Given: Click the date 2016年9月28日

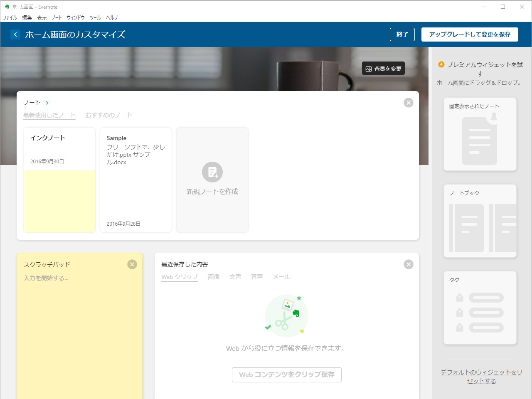Looking at the screenshot, I should [x=123, y=224].
